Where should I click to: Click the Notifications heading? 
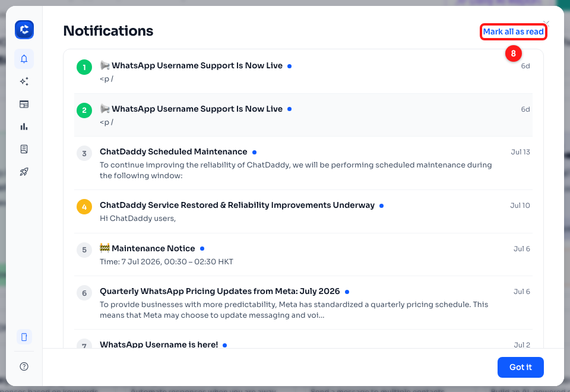click(108, 31)
